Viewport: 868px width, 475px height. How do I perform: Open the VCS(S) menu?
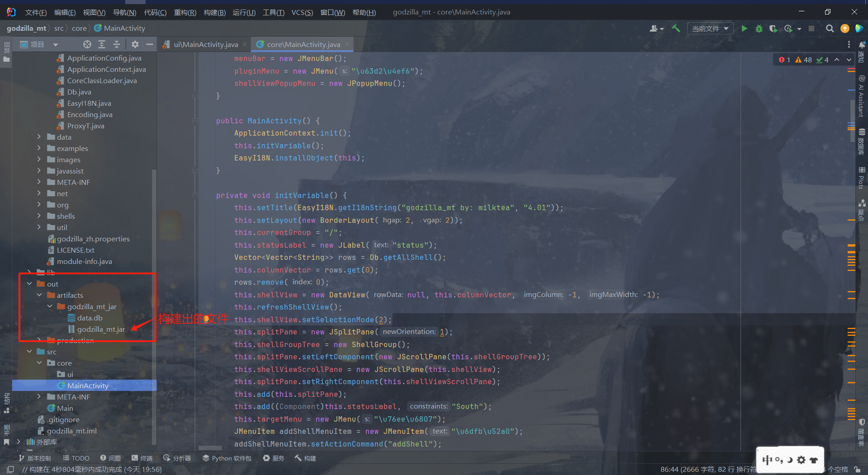(x=302, y=12)
